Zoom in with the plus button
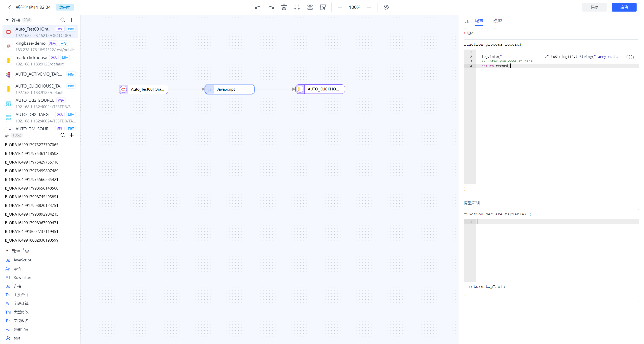Viewport: 644px width, 344px height. coord(369,7)
